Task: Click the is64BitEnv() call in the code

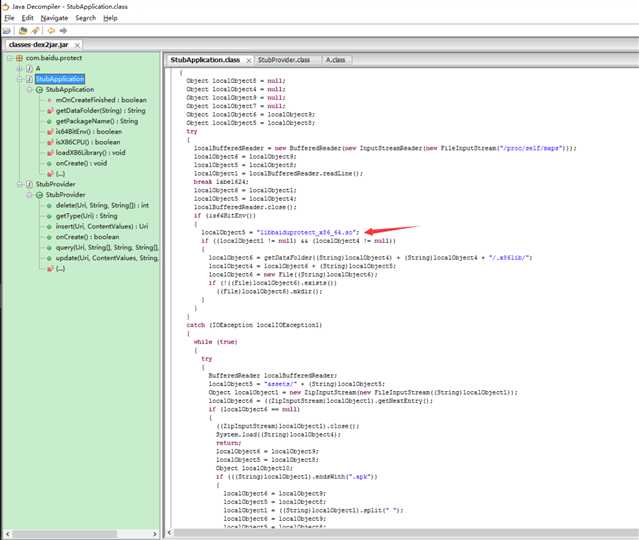Action: (230, 216)
